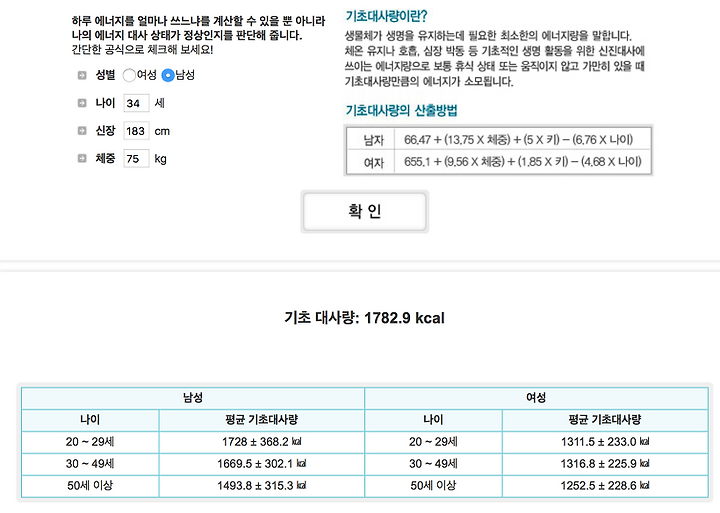Select the 여성 radio button
This screenshot has width=720, height=513.
pyautogui.click(x=129, y=75)
